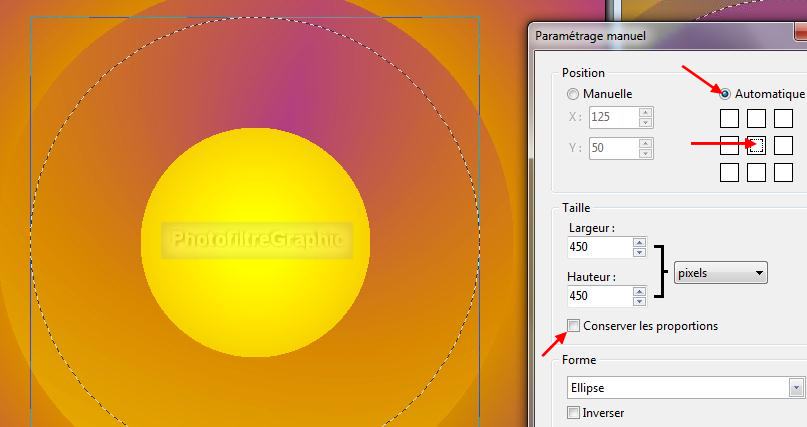Select the top-right position anchor box
The height and width of the screenshot is (427, 807).
point(783,119)
